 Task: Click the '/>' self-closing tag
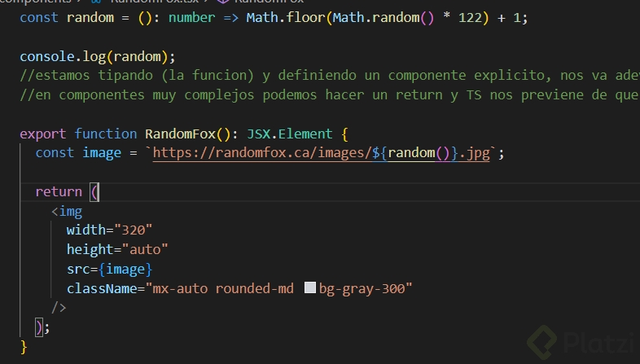(x=59, y=307)
